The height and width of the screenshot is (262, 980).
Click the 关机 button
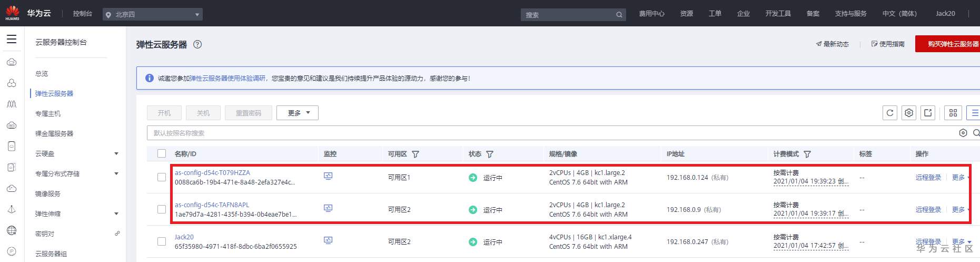pyautogui.click(x=203, y=113)
